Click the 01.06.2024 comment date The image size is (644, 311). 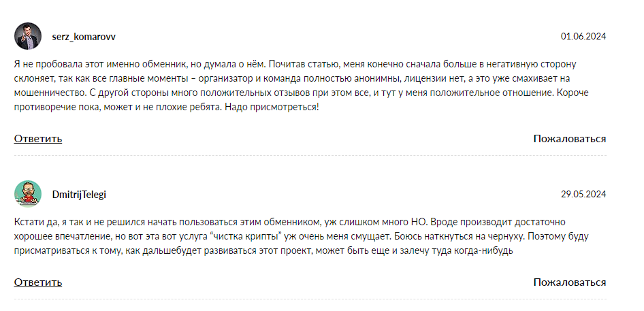pos(583,37)
